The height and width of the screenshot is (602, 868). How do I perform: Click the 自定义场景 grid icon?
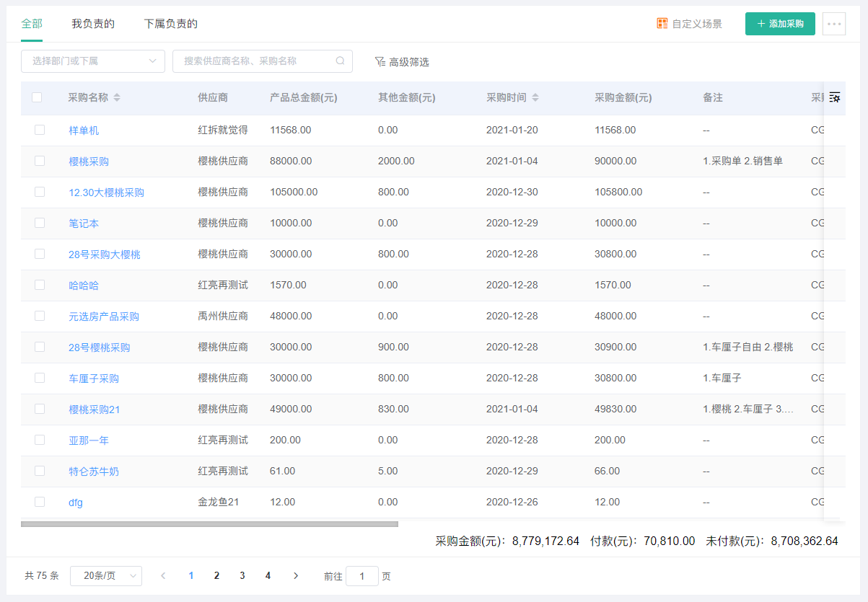pyautogui.click(x=662, y=24)
